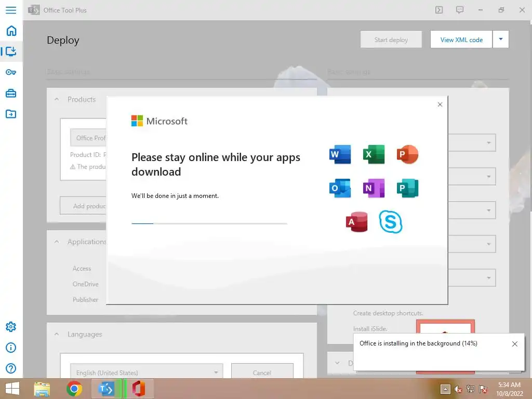Click the Publisher icon in installer
The width and height of the screenshot is (532, 399).
pyautogui.click(x=407, y=188)
